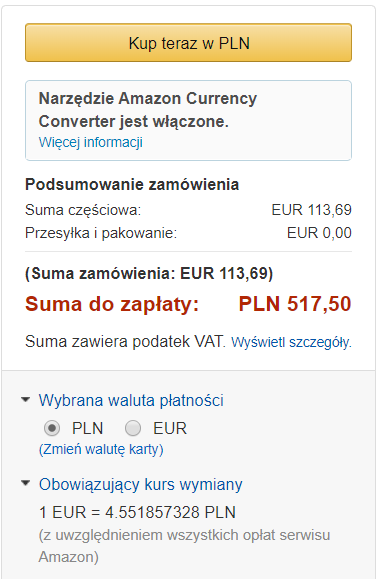Click the 'EUR' currency label text

pyautogui.click(x=170, y=428)
